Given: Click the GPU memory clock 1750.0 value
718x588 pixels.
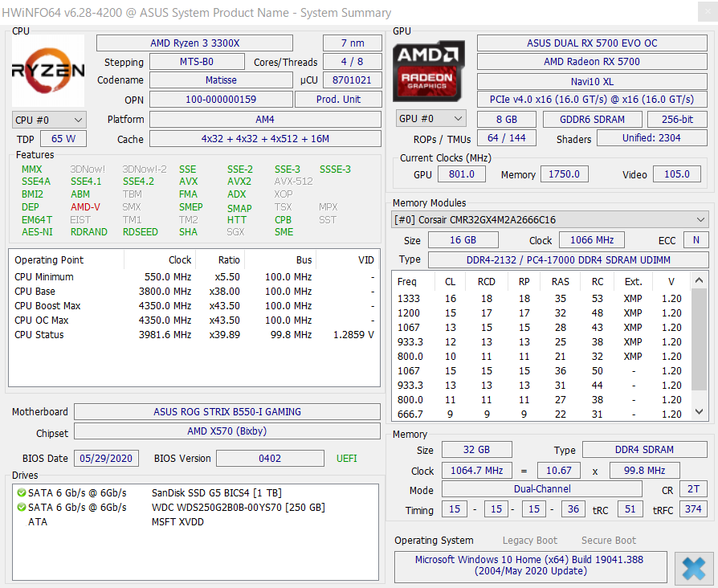Looking at the screenshot, I should point(564,174).
